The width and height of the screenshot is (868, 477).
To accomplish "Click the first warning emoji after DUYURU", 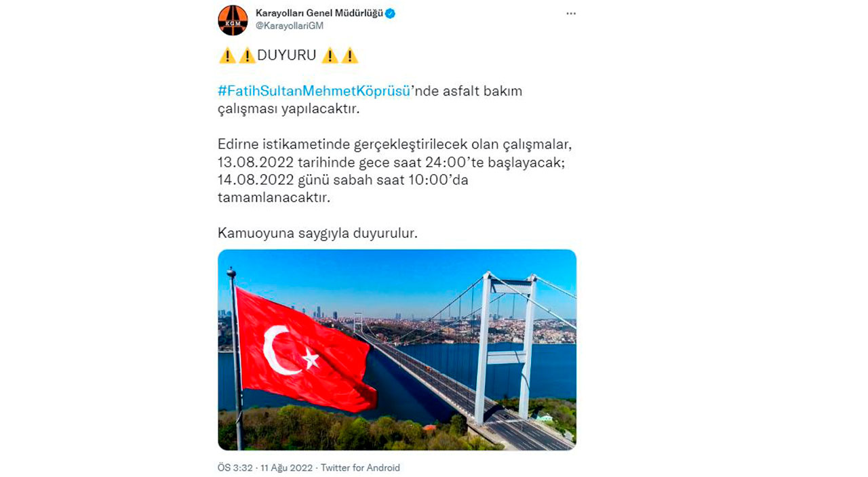I will click(330, 56).
